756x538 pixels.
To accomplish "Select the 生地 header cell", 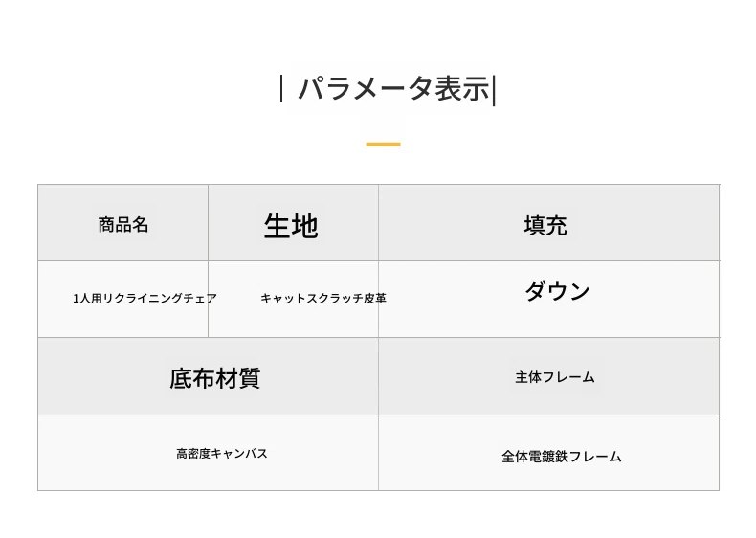I will 293,222.
